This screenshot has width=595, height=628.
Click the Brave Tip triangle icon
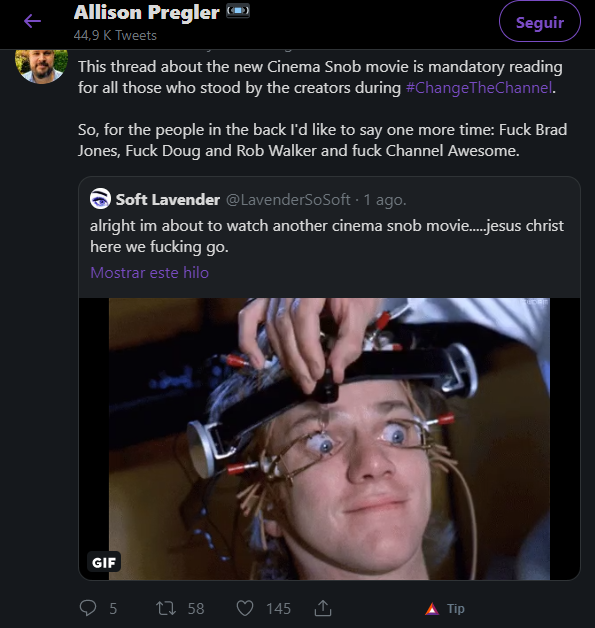pos(432,609)
